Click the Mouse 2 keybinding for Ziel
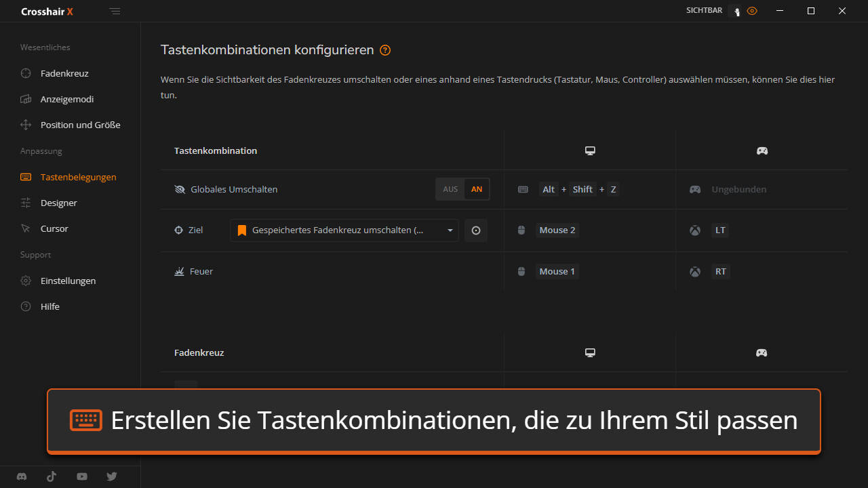868x488 pixels. pos(557,230)
